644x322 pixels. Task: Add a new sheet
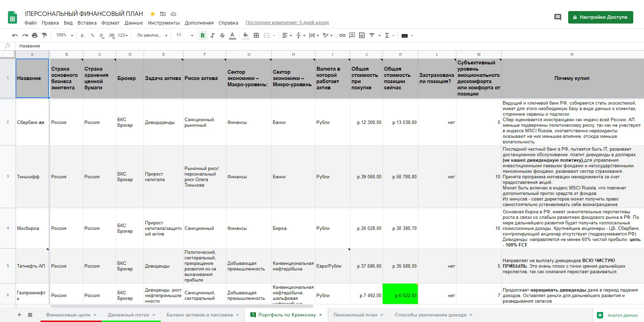tap(19, 315)
